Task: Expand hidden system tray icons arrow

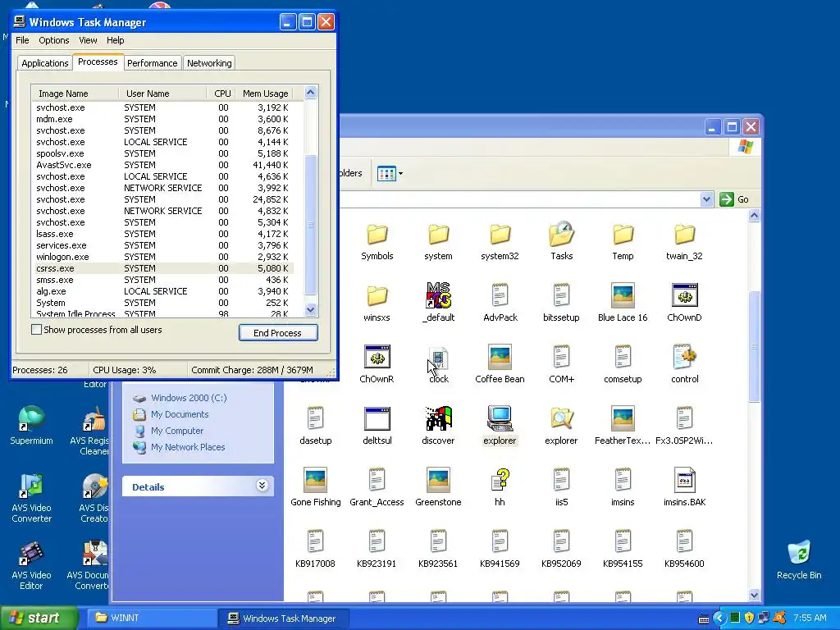Action: point(719,619)
